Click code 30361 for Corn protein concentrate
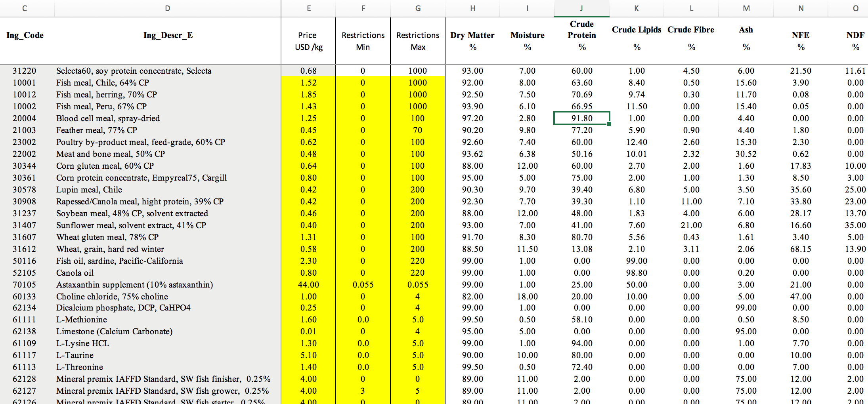This screenshot has width=868, height=404. click(x=25, y=177)
